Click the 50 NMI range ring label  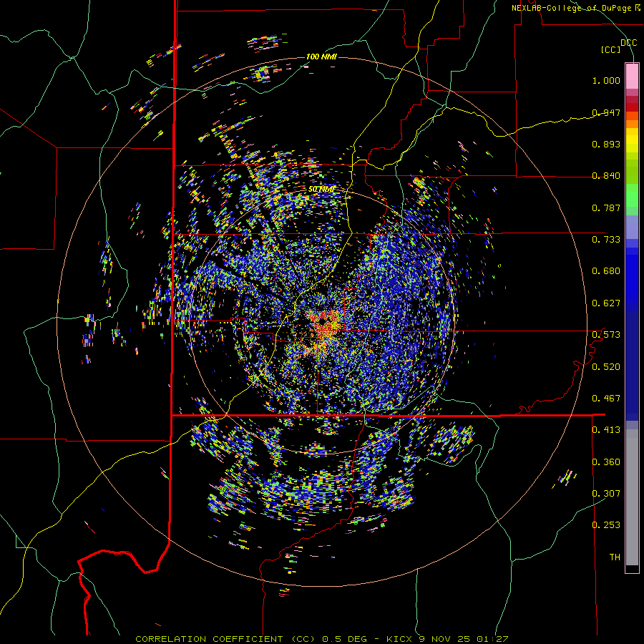pos(321,190)
